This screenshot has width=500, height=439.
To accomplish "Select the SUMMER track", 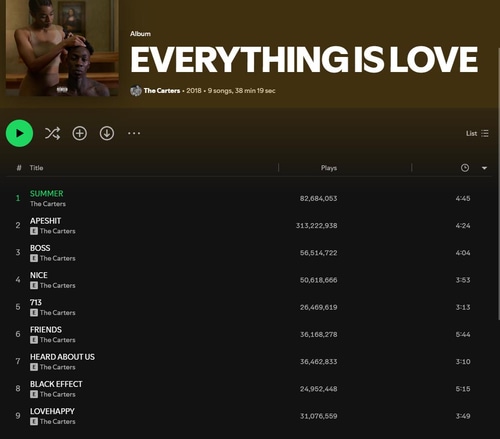I will pyautogui.click(x=46, y=193).
